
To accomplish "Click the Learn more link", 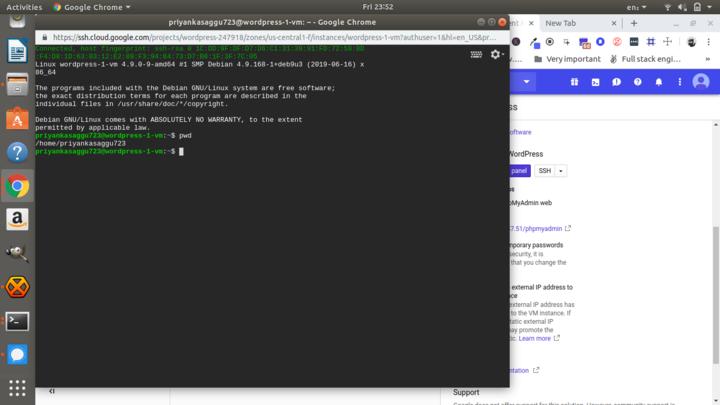I will click(x=535, y=338).
